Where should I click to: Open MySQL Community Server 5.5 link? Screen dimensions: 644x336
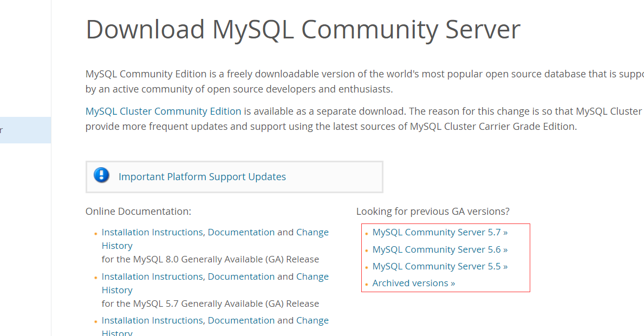440,266
